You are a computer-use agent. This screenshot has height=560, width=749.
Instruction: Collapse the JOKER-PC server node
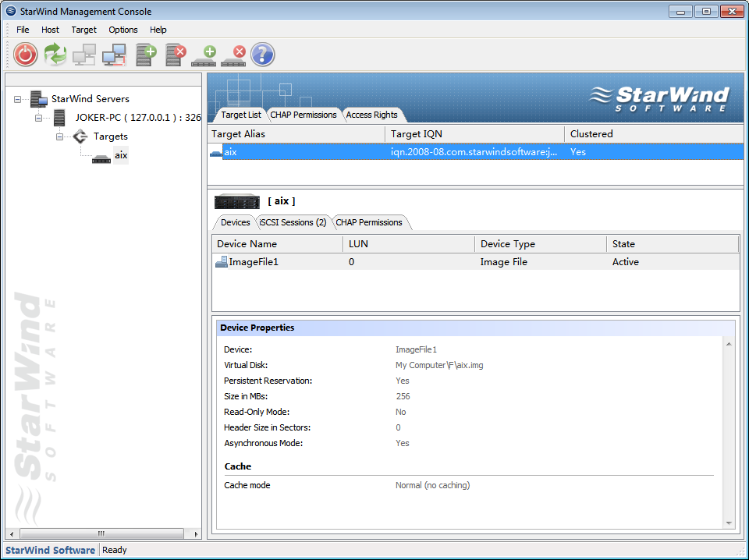39,118
